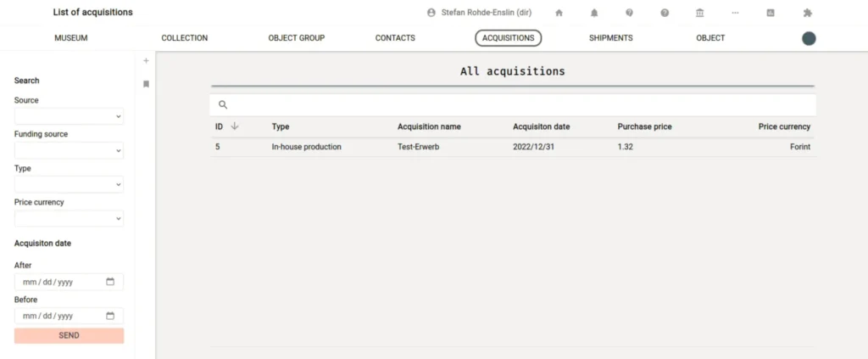Click the Price currency column header
This screenshot has height=359, width=868.
click(x=784, y=126)
